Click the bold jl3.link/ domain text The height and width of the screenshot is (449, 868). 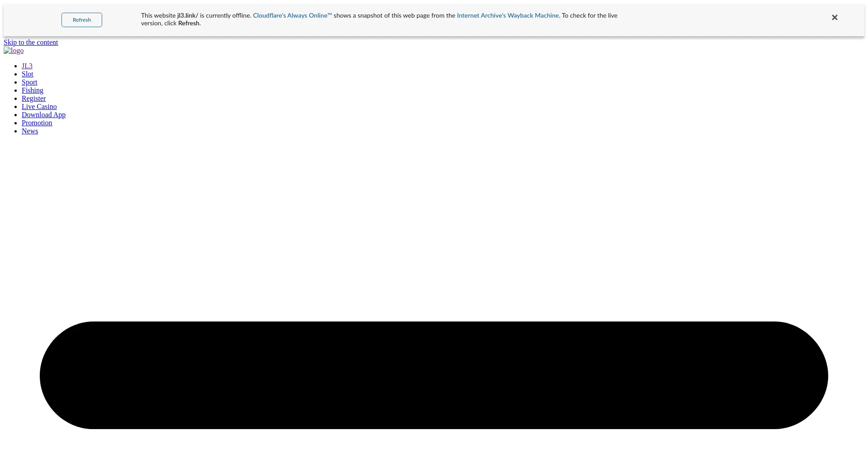pyautogui.click(x=187, y=16)
